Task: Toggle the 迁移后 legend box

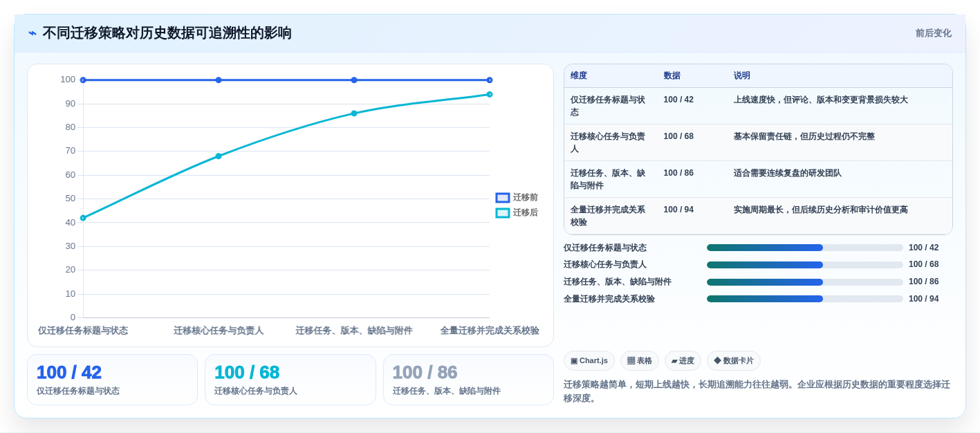Action: click(x=503, y=213)
